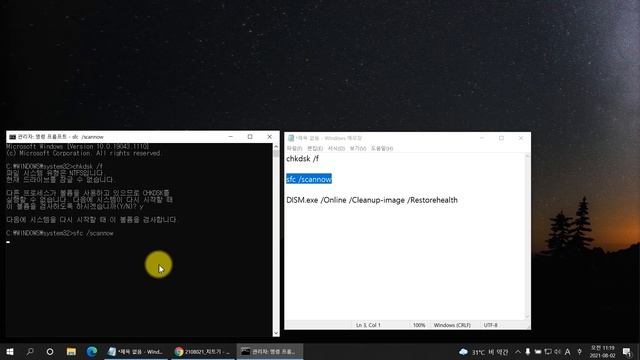Open the Notepad 편집 (Edit) menu
640x360 pixels.
pyautogui.click(x=315, y=149)
